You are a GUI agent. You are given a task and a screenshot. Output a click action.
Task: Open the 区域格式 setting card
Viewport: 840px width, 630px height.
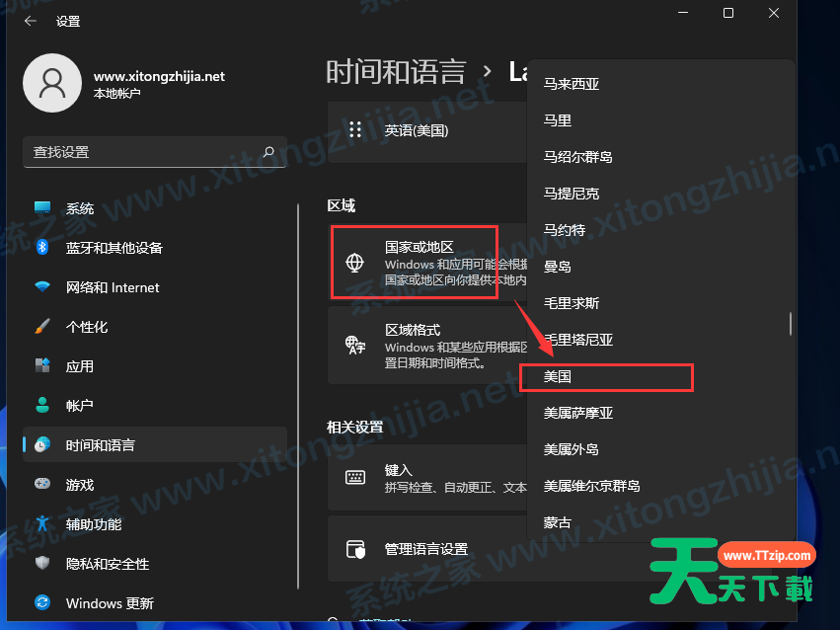[427, 346]
